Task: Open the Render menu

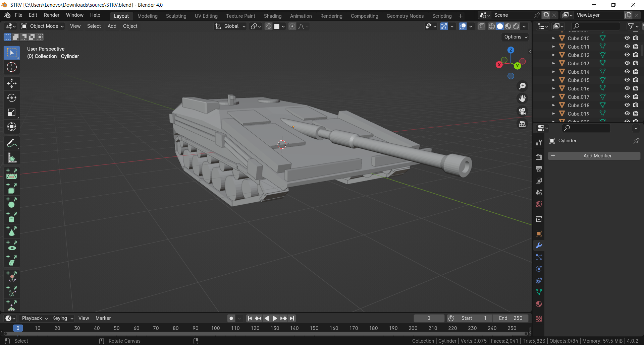Action: (52, 15)
